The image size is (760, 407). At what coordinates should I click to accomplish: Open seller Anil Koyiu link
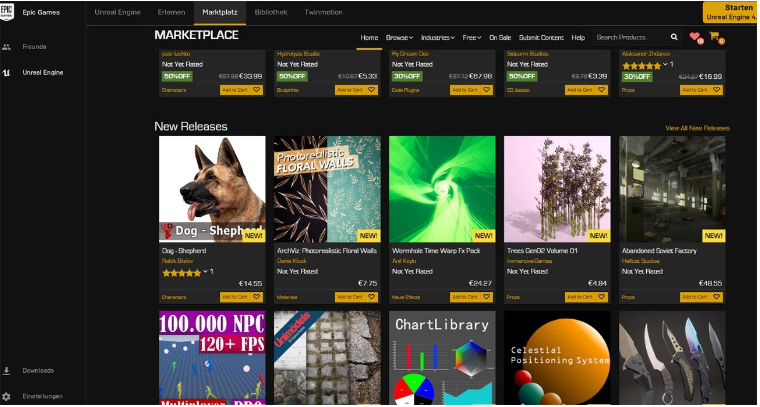(404, 261)
